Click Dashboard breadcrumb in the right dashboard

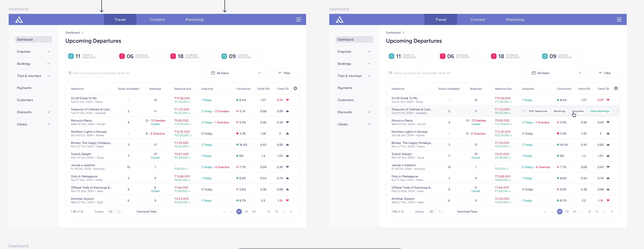(x=393, y=33)
